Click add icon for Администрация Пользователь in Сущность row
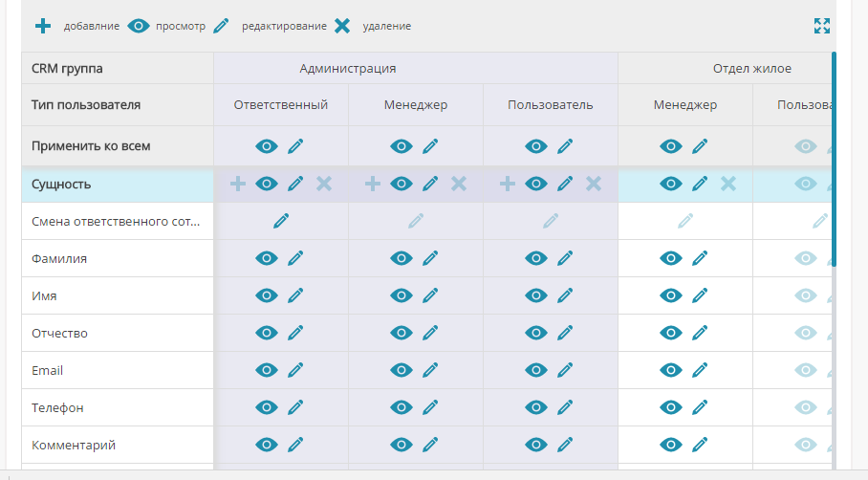 508,184
